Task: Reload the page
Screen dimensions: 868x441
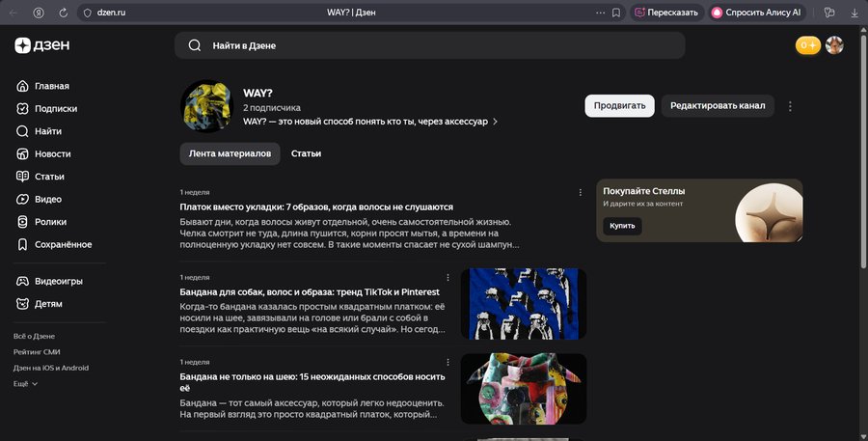Action: 63,13
